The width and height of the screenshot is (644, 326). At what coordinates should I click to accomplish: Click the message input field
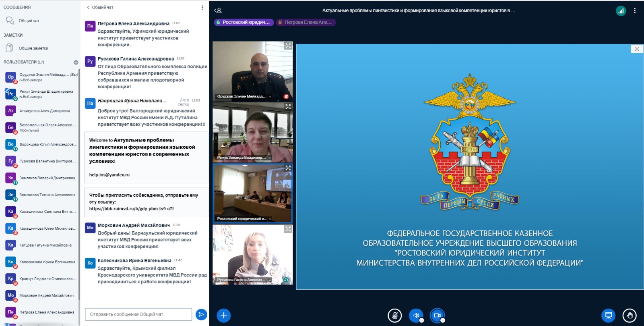(x=138, y=314)
